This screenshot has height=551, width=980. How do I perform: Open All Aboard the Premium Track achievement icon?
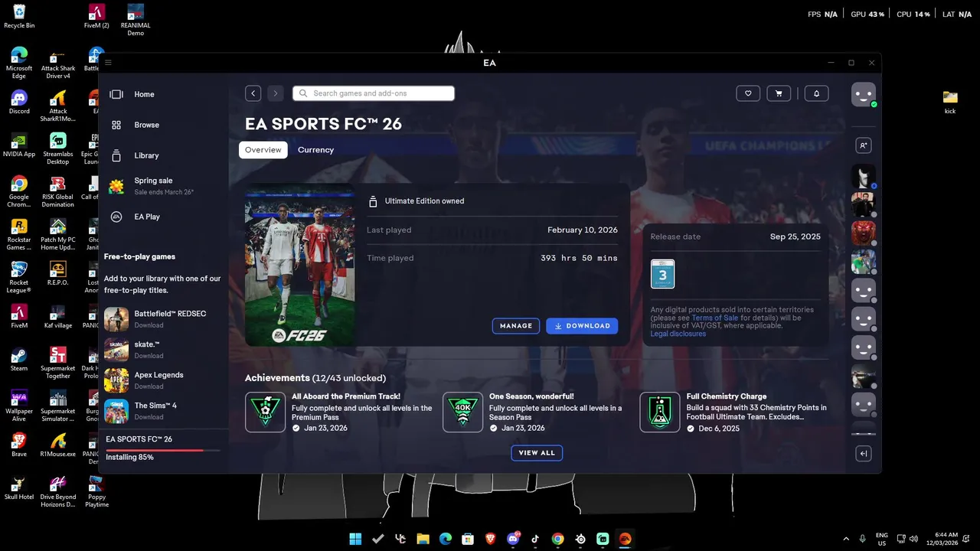pos(265,412)
